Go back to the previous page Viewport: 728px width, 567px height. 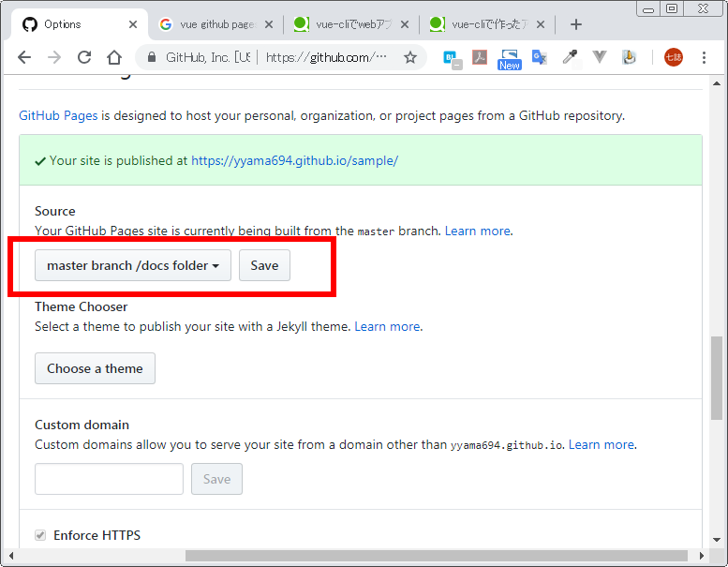(24, 57)
